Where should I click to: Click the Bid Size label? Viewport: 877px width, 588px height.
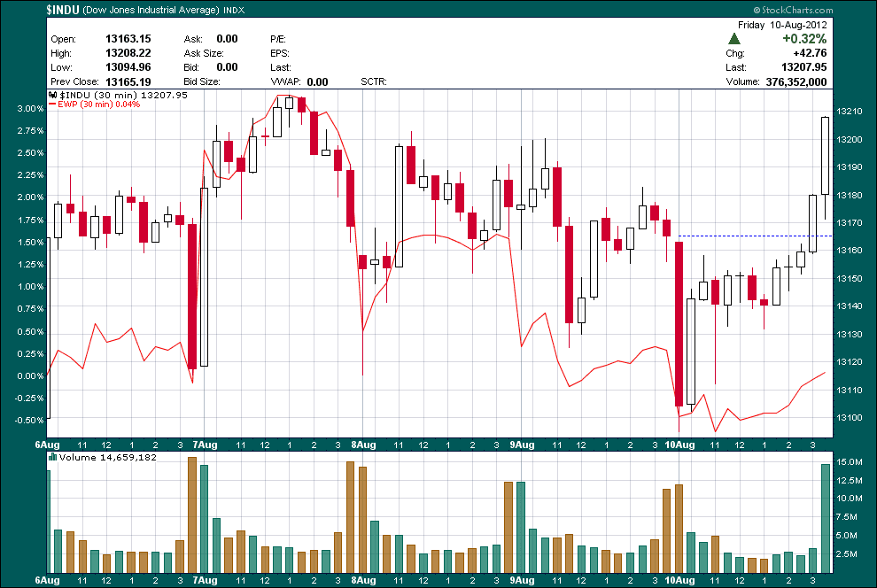point(202,81)
